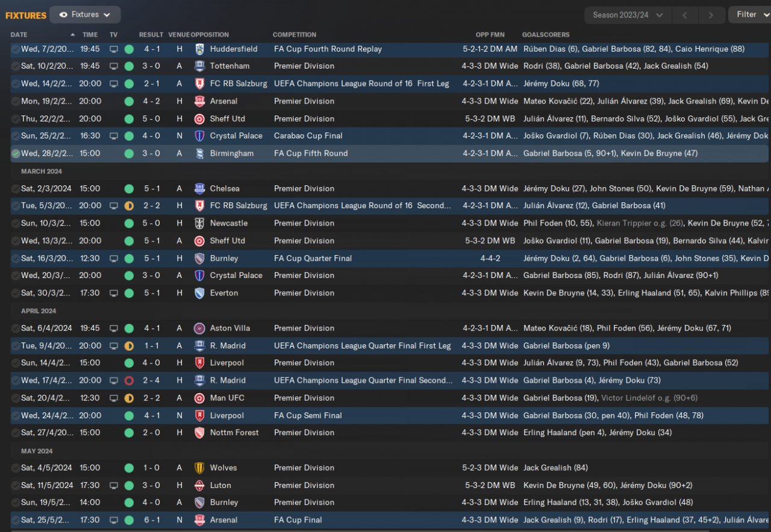
Task: Click the 14:00 kick-off time
Action: tap(90, 503)
